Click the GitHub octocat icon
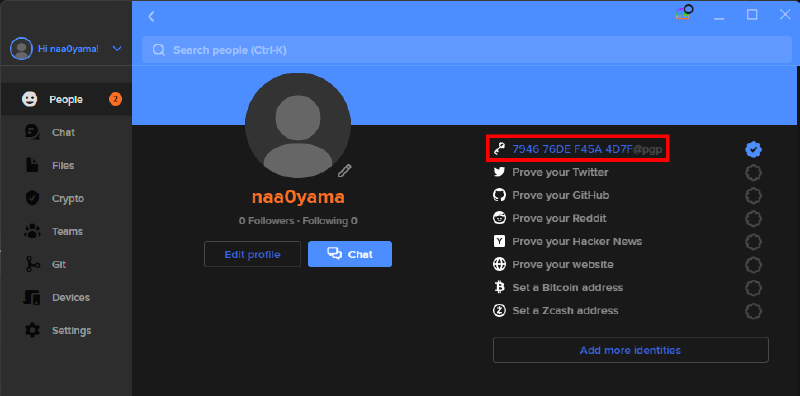This screenshot has height=396, width=800. (499, 195)
